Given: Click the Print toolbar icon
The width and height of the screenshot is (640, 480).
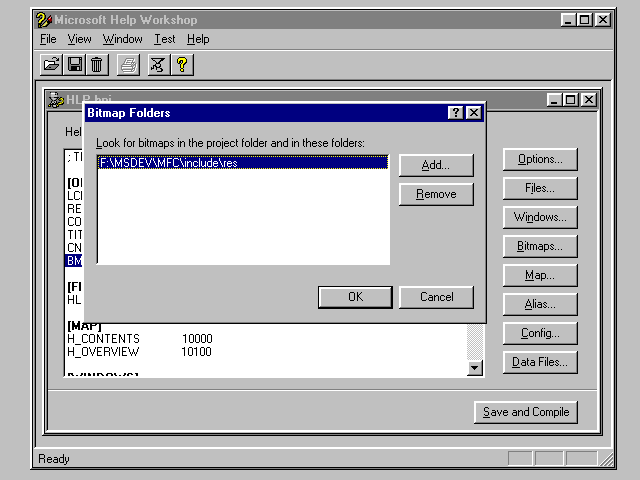Looking at the screenshot, I should tap(128, 65).
